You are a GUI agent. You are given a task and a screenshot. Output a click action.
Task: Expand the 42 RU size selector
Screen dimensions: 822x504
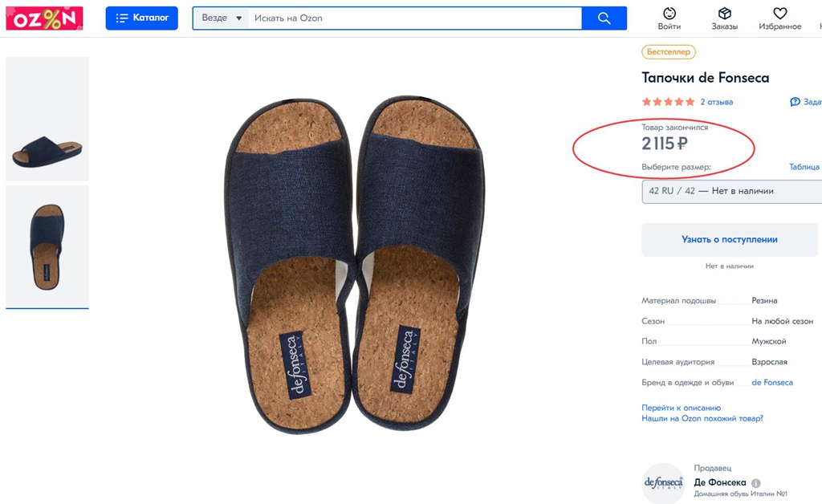pos(730,191)
